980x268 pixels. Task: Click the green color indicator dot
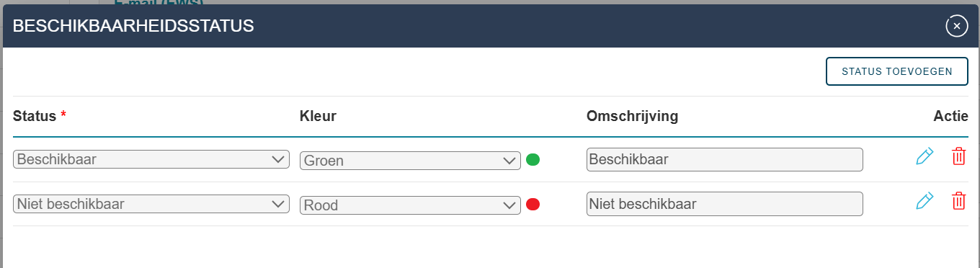[x=533, y=160]
